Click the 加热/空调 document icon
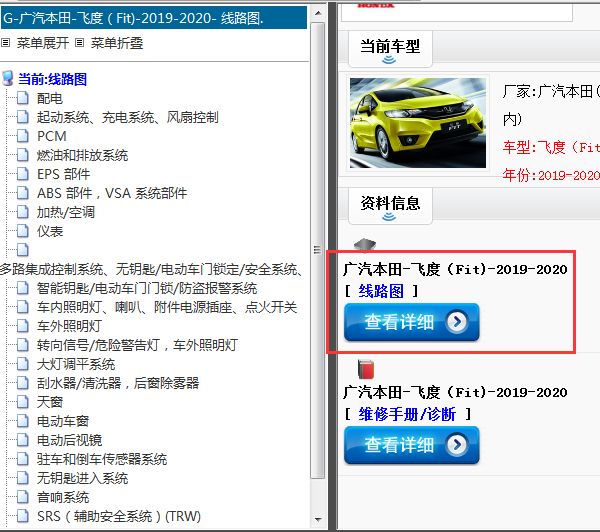 [x=23, y=212]
